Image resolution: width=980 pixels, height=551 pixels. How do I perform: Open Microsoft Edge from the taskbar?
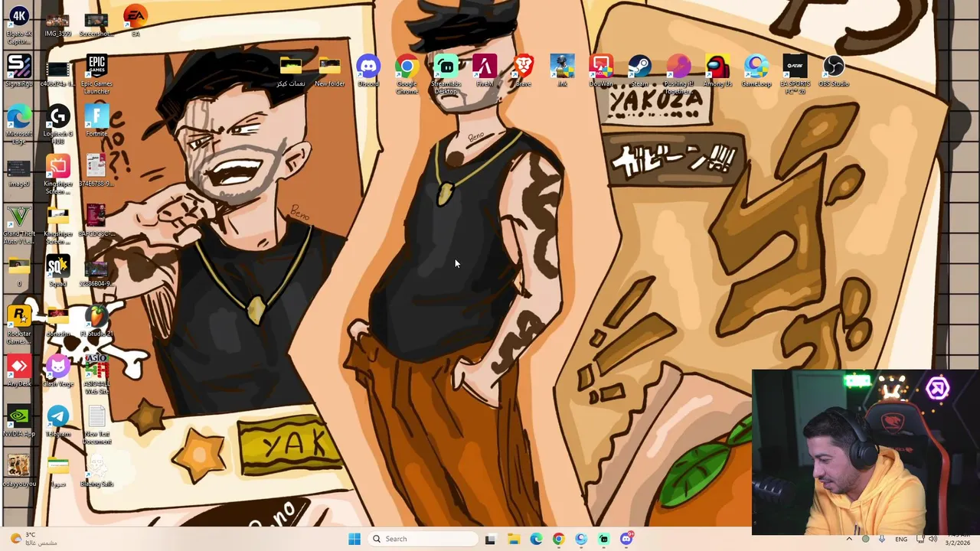[x=536, y=539]
